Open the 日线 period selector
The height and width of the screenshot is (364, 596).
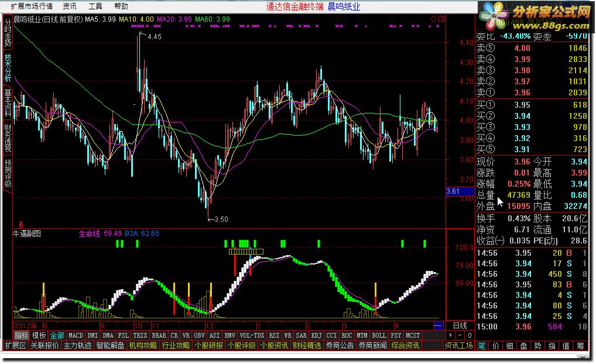[x=460, y=325]
